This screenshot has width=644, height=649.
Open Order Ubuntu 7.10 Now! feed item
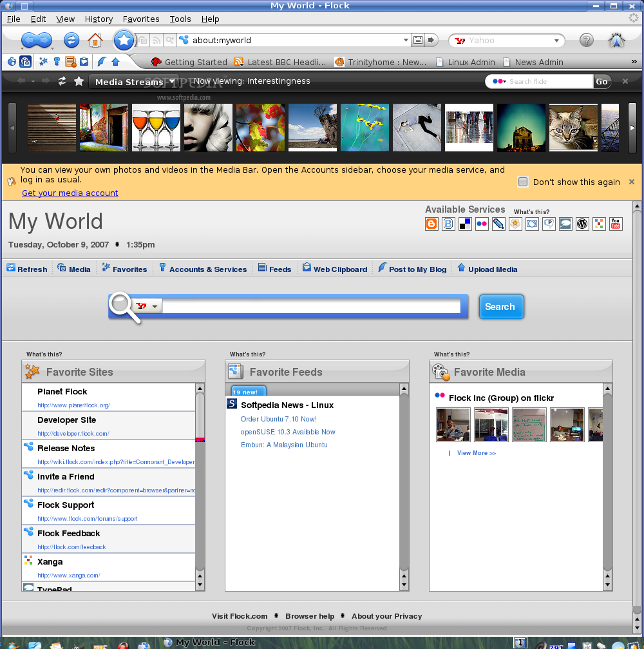(x=278, y=419)
